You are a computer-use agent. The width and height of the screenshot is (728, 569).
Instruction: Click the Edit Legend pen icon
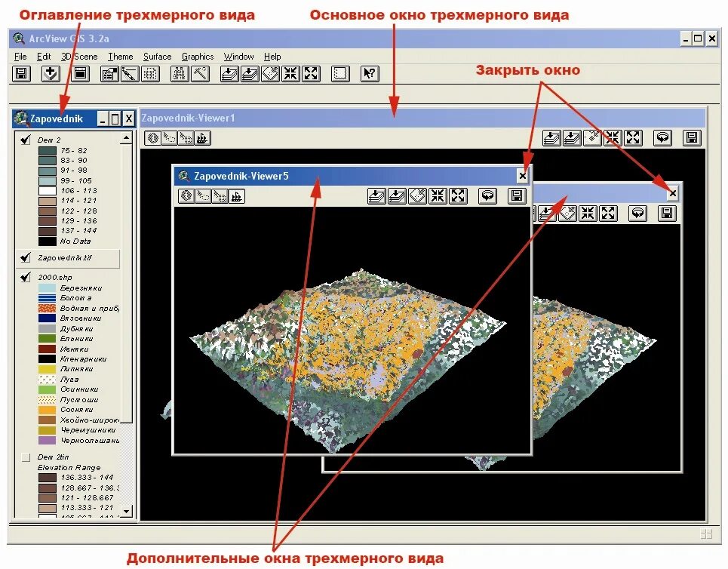click(x=130, y=73)
